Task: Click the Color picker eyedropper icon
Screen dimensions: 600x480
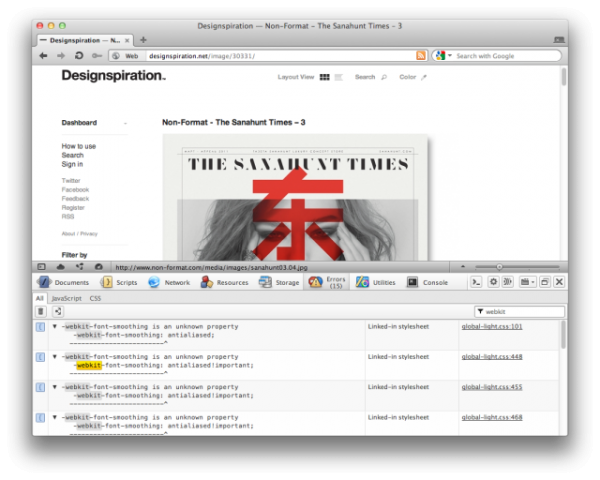Action: tap(424, 77)
